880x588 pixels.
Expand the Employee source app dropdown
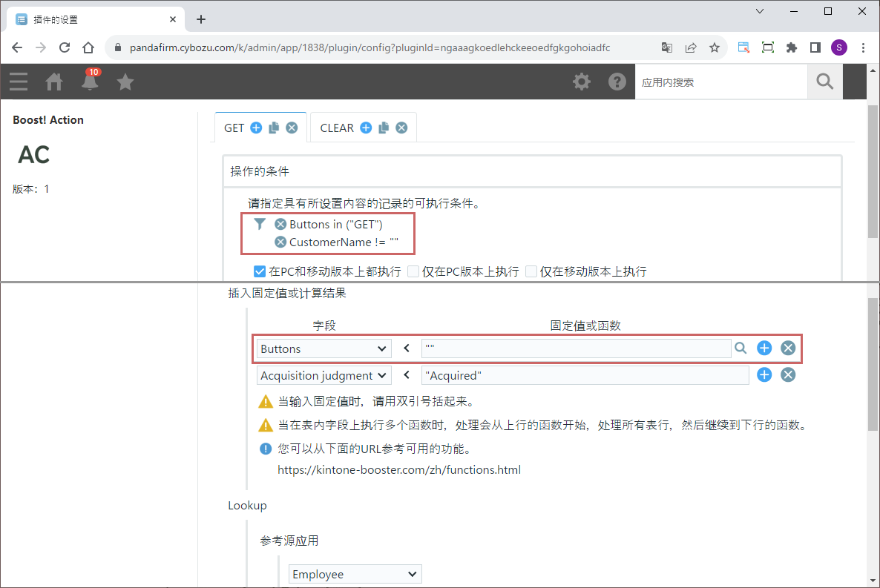355,574
